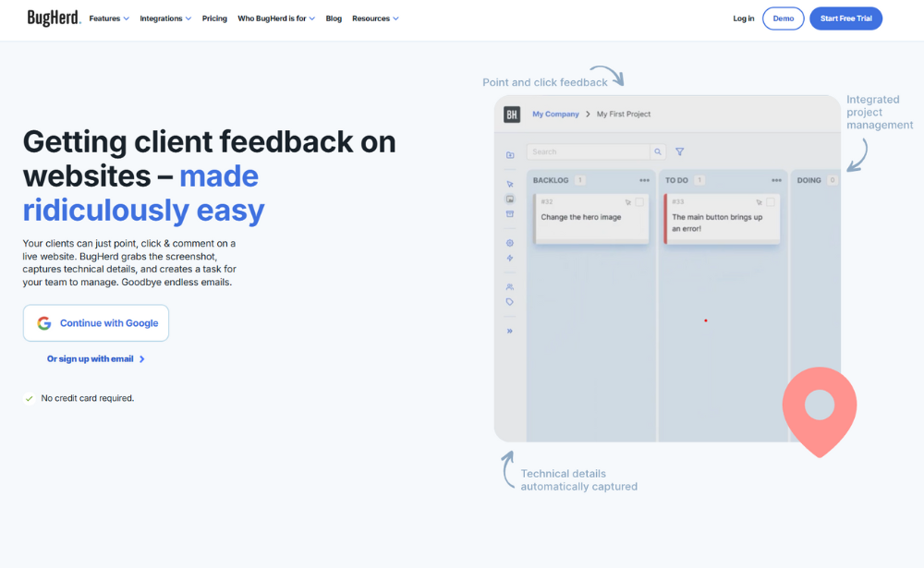Expand the Features dropdown in the navigation
This screenshot has width=924, height=568.
coord(106,18)
